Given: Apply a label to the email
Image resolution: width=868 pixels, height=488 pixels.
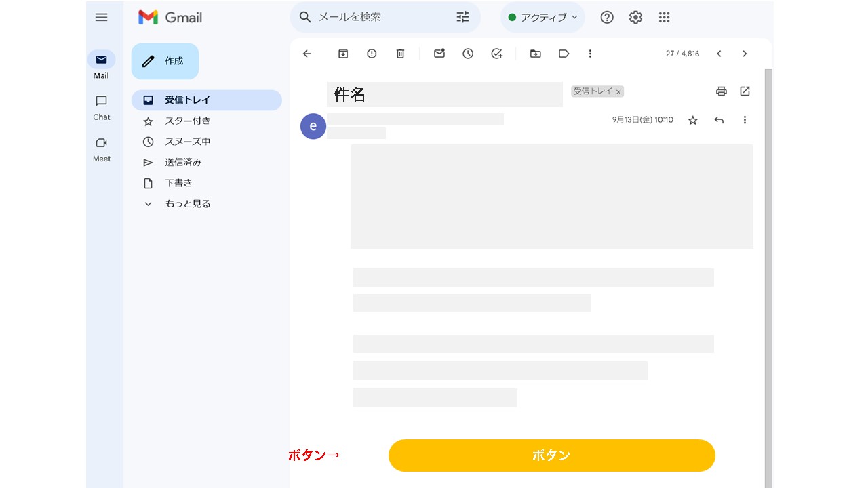Looking at the screenshot, I should point(564,54).
